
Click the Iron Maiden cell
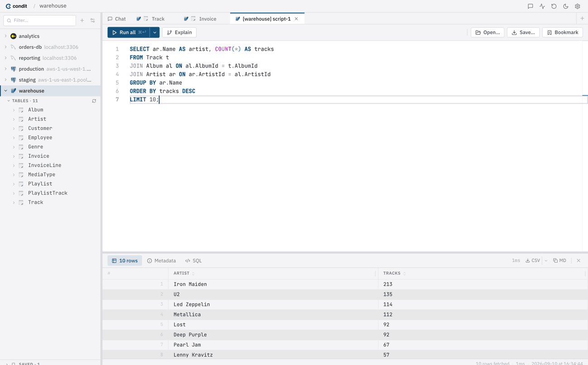(273, 284)
